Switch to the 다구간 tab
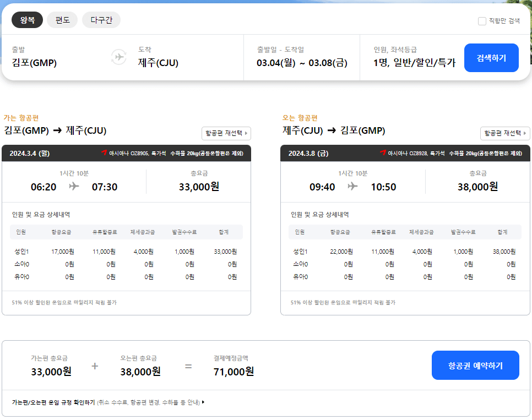 101,19
